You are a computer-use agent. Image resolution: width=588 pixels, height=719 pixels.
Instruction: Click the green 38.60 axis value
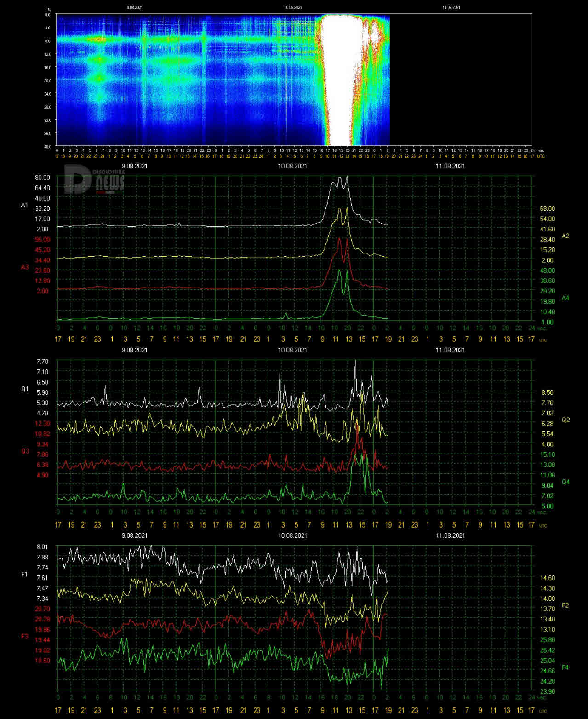point(547,281)
